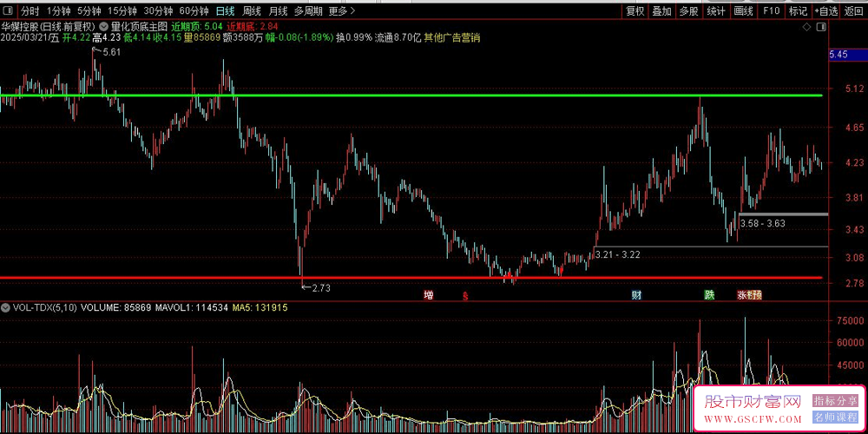Click the 5.61 high price annotation

coord(111,52)
